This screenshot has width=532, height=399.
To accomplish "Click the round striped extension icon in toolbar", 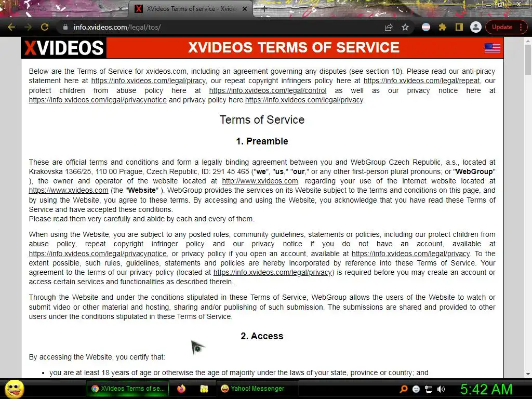I will (x=426, y=27).
